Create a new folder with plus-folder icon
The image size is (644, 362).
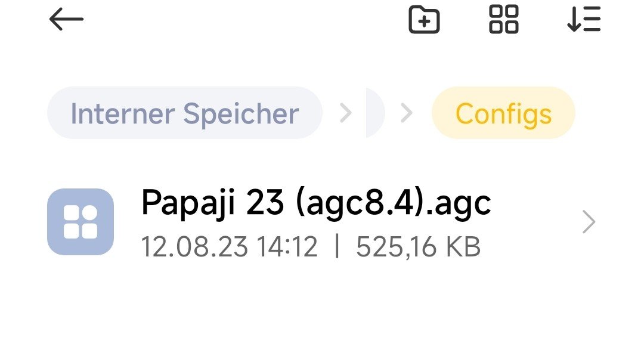pyautogui.click(x=424, y=20)
